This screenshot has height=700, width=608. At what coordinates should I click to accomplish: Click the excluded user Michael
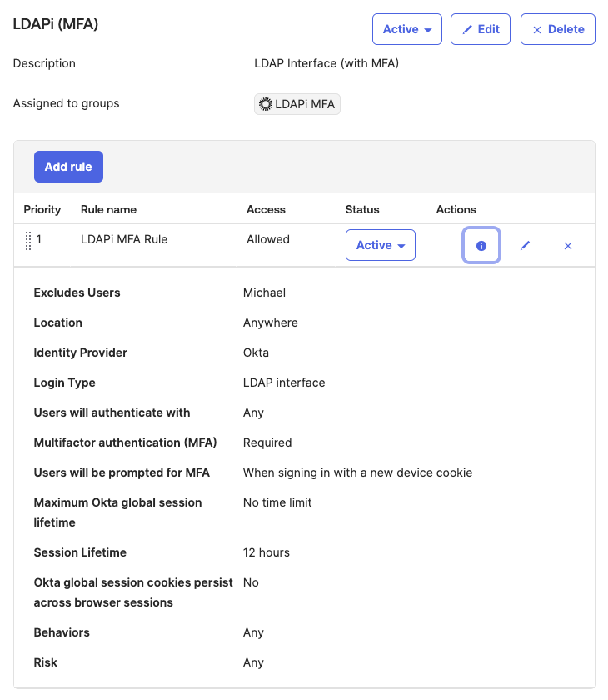click(x=264, y=292)
